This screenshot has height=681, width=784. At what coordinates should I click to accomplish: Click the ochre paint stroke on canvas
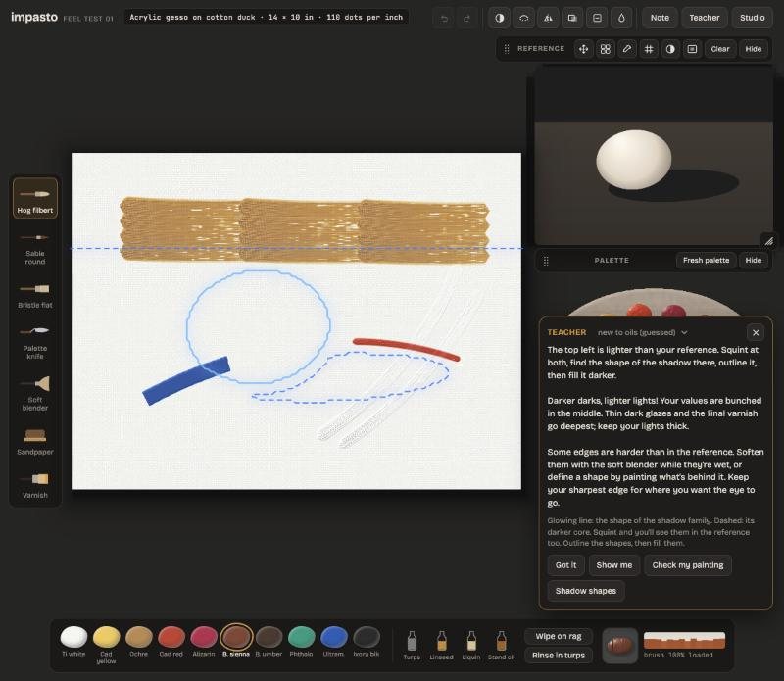coord(304,230)
